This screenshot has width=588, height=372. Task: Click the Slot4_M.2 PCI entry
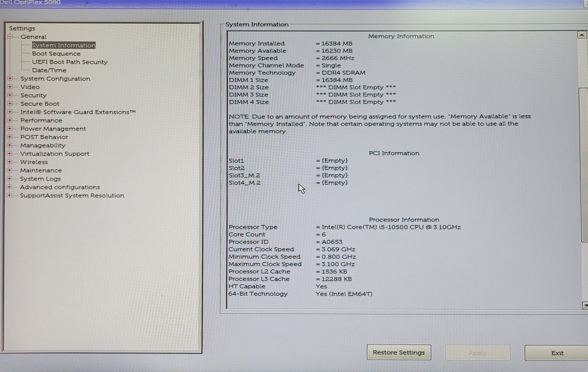288,183
